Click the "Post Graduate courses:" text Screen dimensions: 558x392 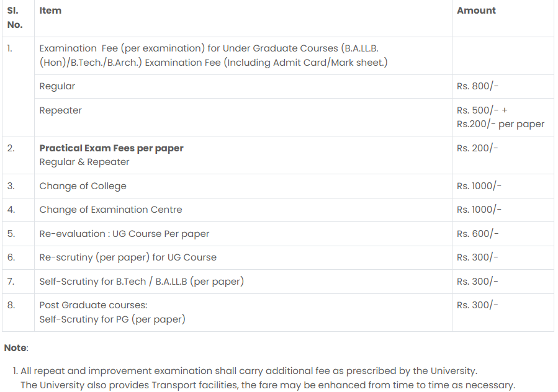click(93, 305)
